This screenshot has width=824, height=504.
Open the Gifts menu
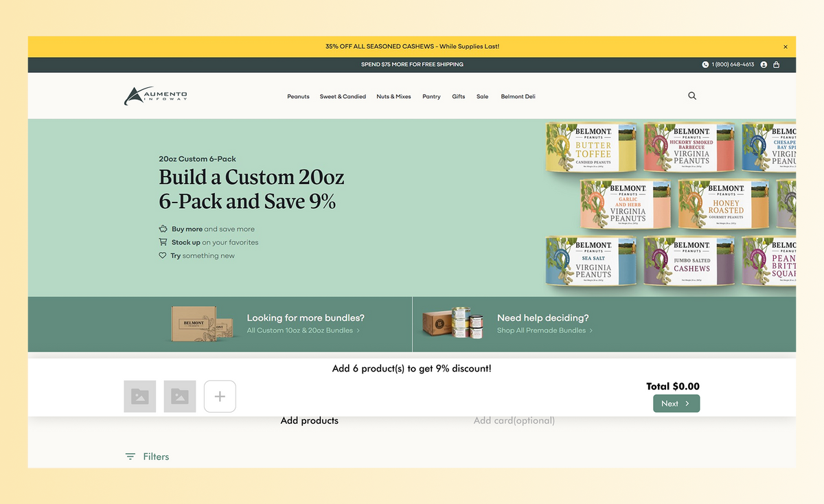(x=459, y=97)
